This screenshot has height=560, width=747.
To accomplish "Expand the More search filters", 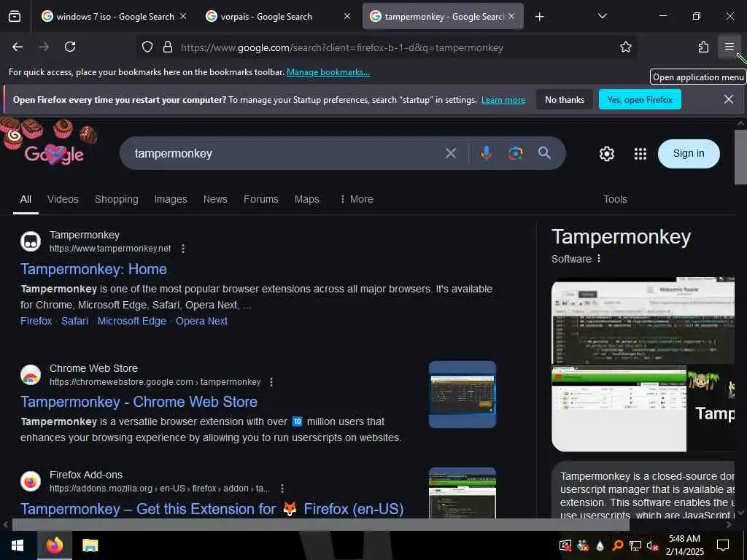I will pos(357,200).
